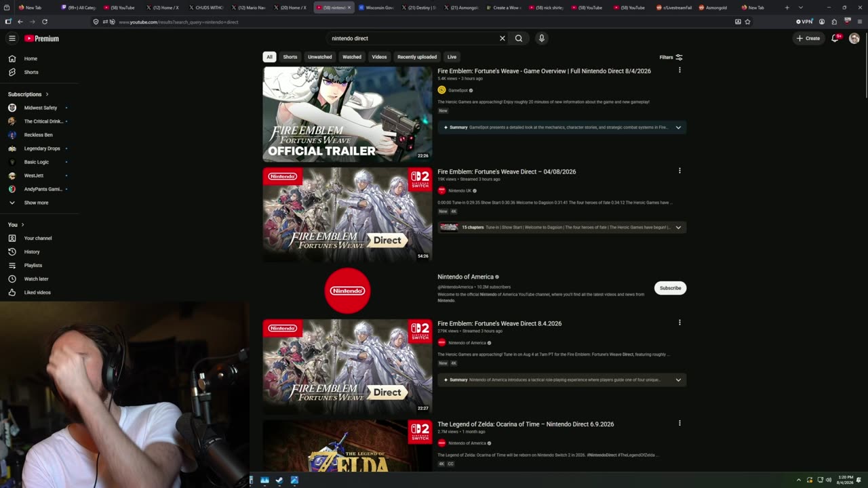Select the All filter chip
This screenshot has width=868, height=488.
point(269,57)
